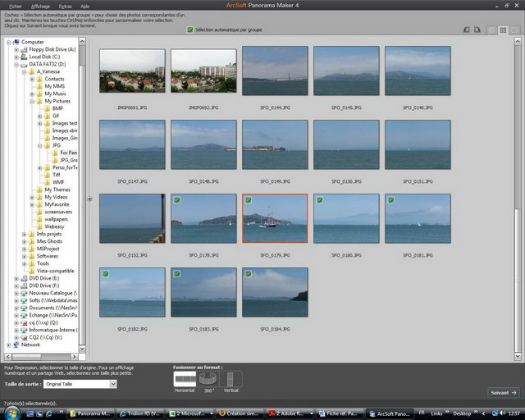Viewport: 525px width, 420px height.
Task: Uncheck the SFO_0182.JPG selection checkbox
Action: pyautogui.click(x=104, y=273)
